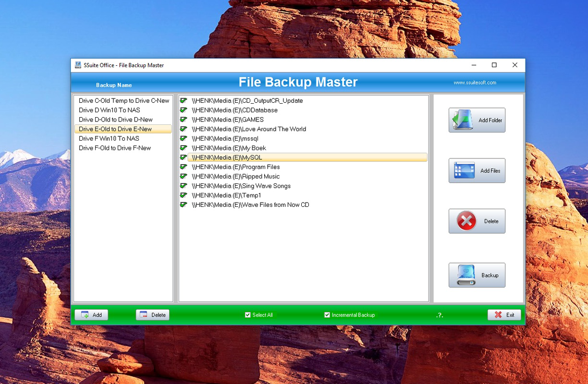Minimize the File Backup Master window
The width and height of the screenshot is (588, 384).
(x=474, y=65)
